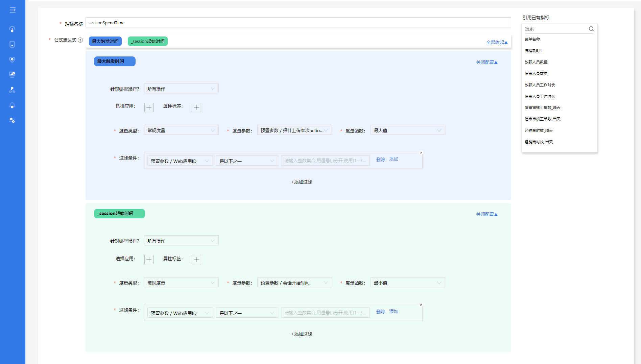Click the 指标名称 input field
This screenshot has width=641, height=364.
point(298,23)
